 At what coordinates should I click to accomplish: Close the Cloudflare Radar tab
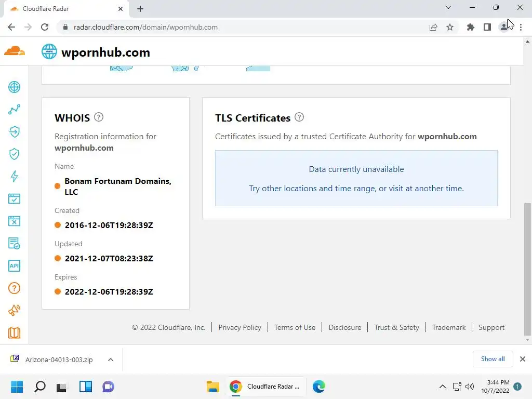coord(121,9)
